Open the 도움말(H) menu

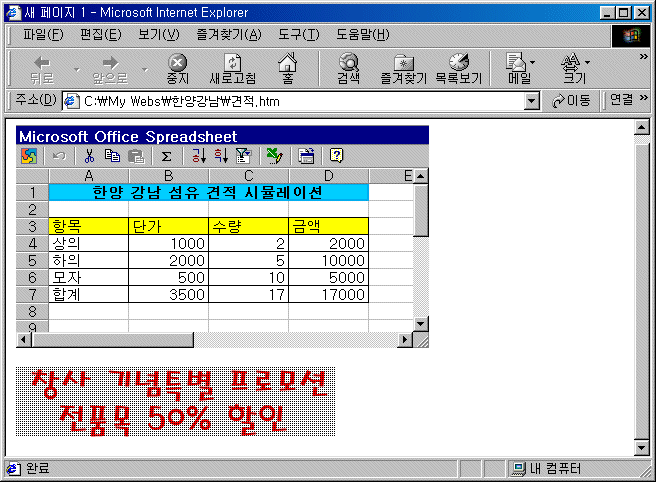[x=363, y=34]
